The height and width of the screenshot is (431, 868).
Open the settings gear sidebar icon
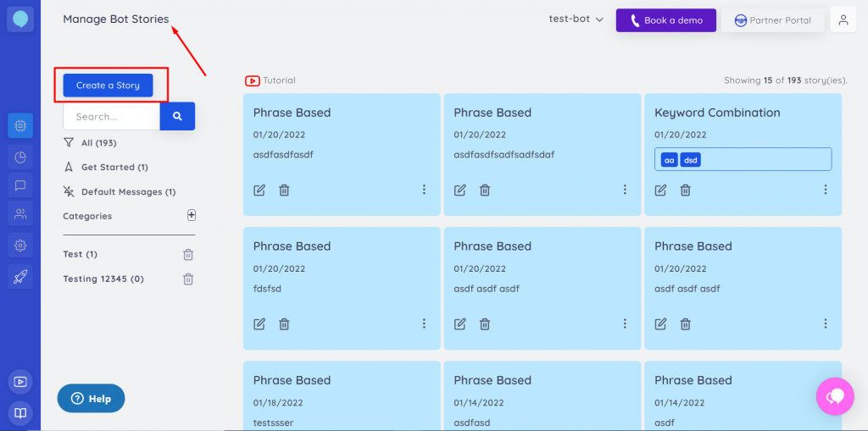coord(20,246)
